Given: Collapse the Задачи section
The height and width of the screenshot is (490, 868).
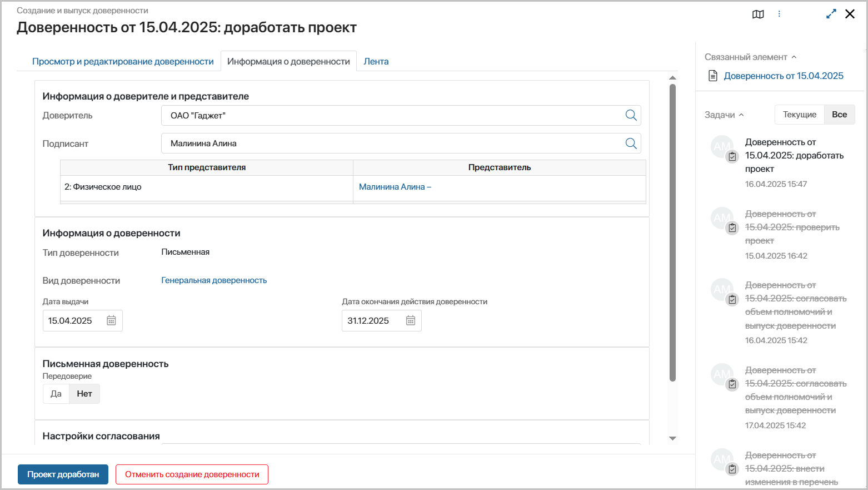Looking at the screenshot, I should [741, 115].
